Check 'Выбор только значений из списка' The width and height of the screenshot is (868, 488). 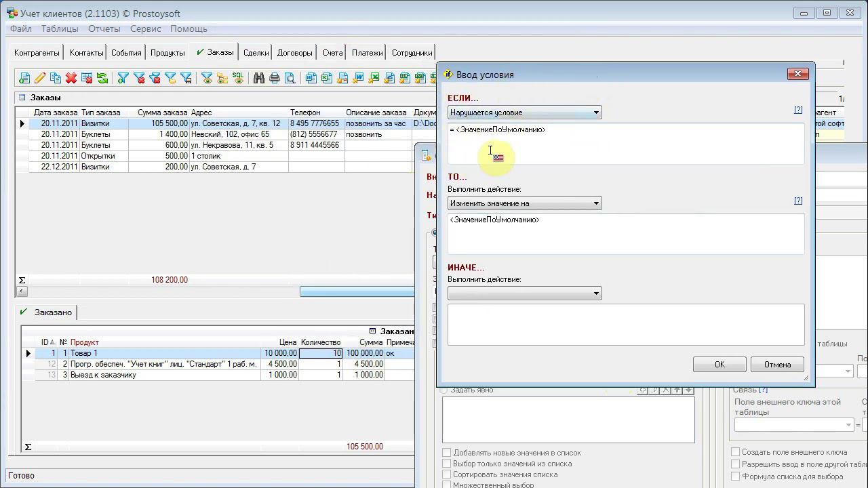click(446, 464)
